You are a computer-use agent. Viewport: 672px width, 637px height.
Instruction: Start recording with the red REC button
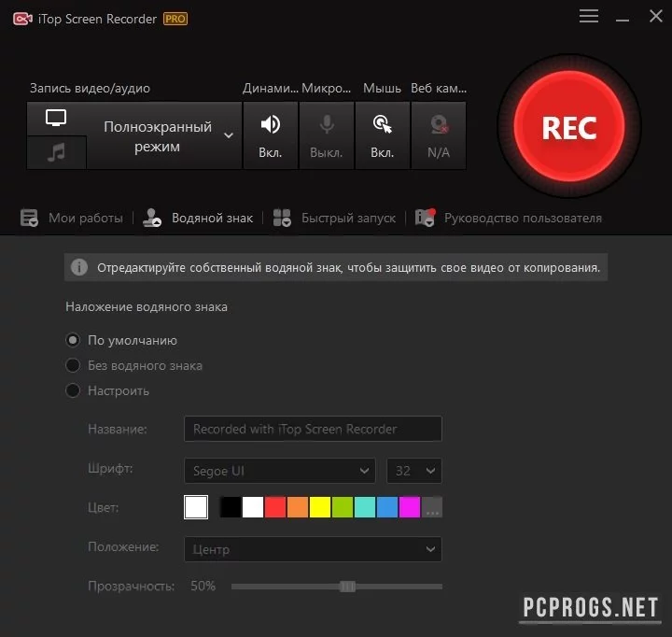point(569,126)
